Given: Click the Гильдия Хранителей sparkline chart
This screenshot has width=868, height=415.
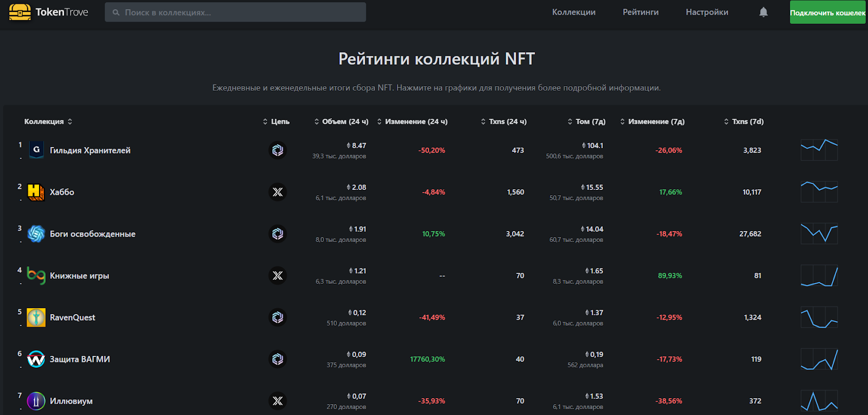Looking at the screenshot, I should click(819, 150).
